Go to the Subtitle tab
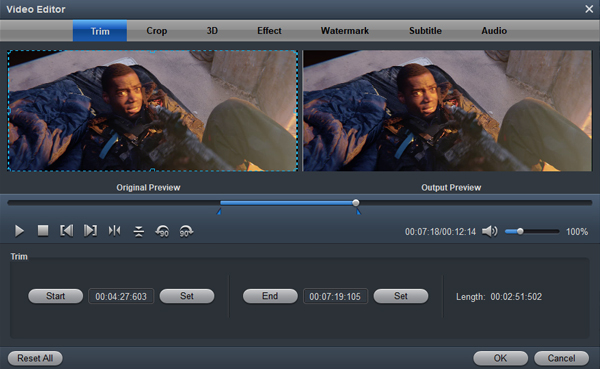Screen dimensions: 600x369 [x=425, y=31]
